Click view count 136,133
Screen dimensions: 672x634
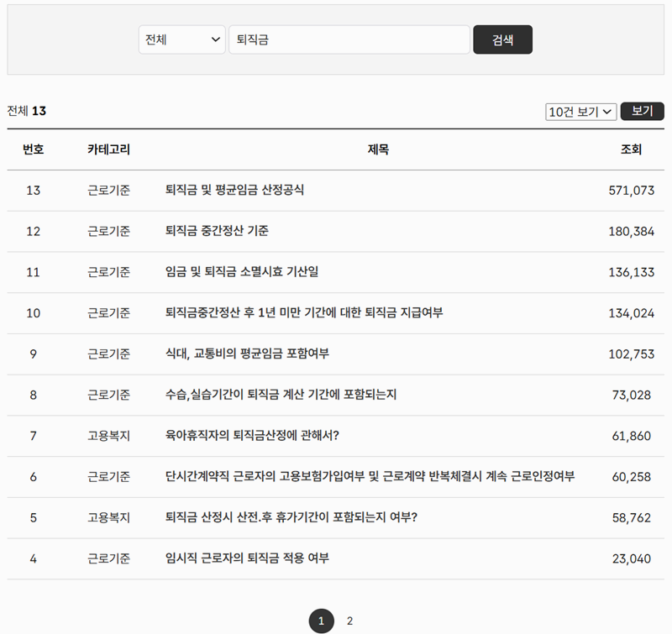click(x=632, y=272)
